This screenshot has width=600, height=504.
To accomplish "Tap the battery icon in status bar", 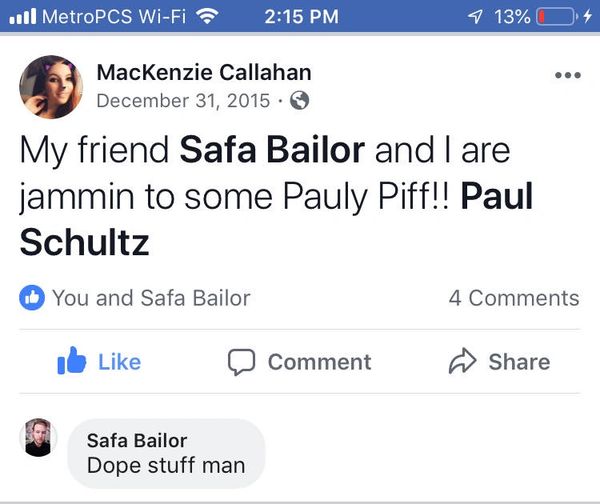I will [558, 17].
